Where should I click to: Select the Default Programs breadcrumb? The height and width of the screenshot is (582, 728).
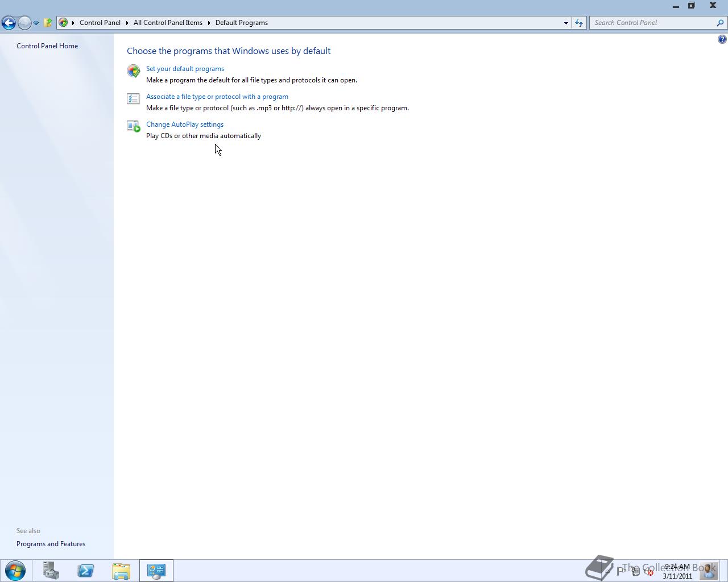point(242,23)
